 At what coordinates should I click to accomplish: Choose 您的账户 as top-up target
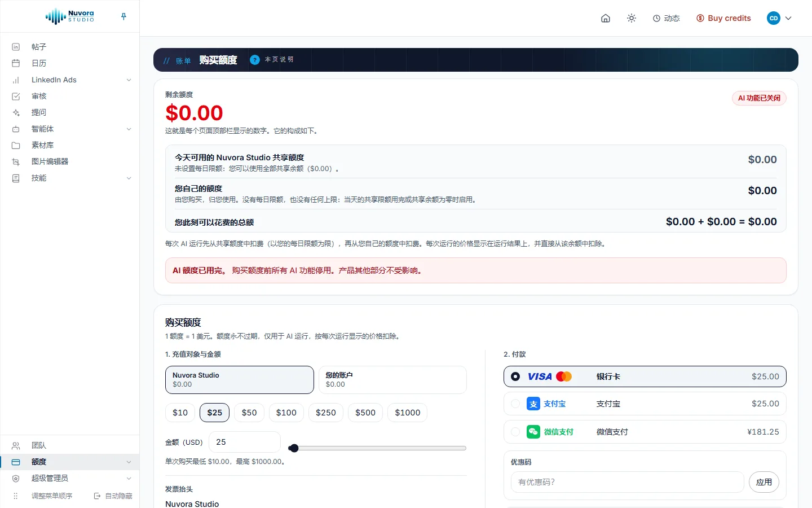(x=392, y=380)
